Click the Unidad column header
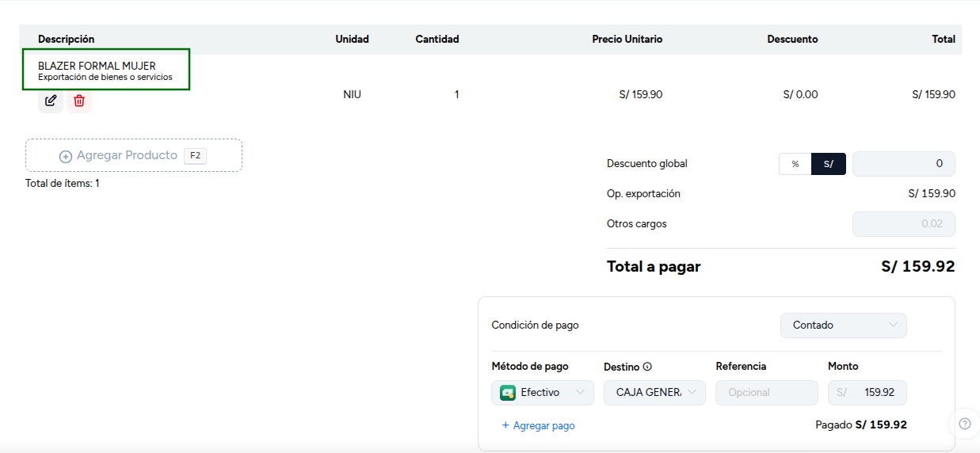Image resolution: width=980 pixels, height=453 pixels. pyautogui.click(x=352, y=39)
